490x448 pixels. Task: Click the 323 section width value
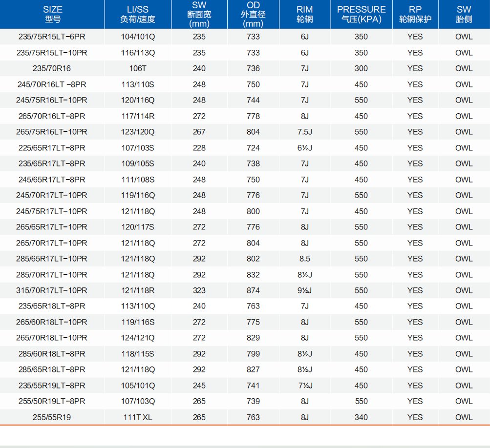(x=199, y=290)
